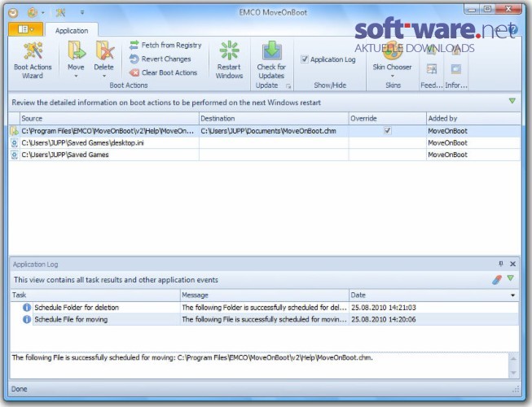Check for Updates
The height and width of the screenshot is (407, 532).
click(x=271, y=60)
